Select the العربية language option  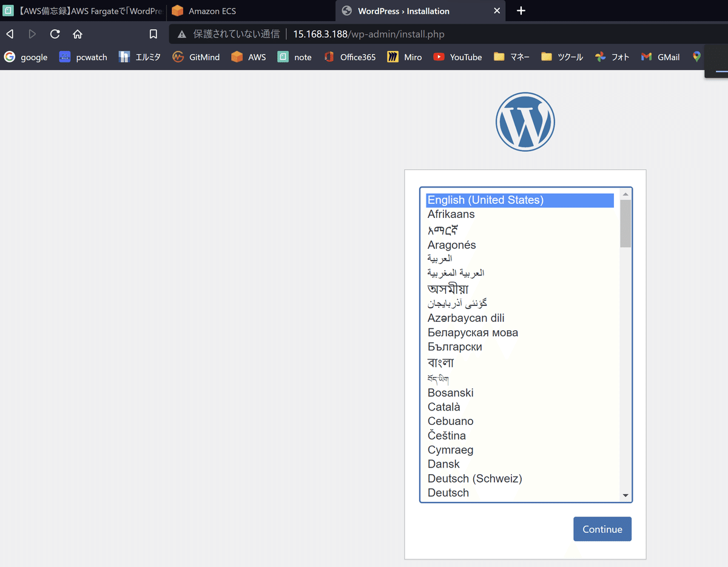[520, 259]
